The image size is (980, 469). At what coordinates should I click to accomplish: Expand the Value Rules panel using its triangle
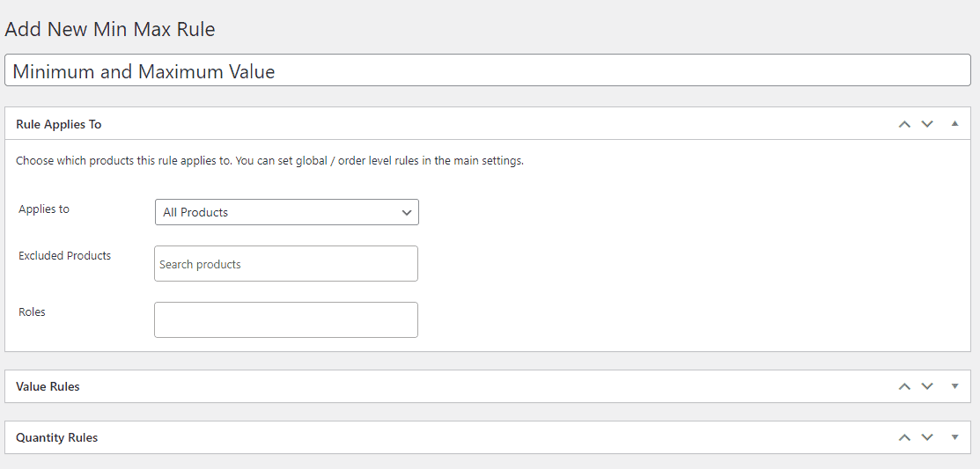(954, 386)
